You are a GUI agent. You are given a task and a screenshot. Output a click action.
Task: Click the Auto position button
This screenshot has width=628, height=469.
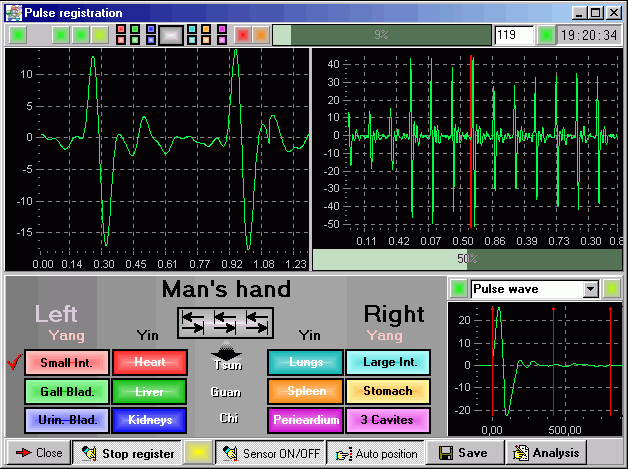[x=376, y=453]
